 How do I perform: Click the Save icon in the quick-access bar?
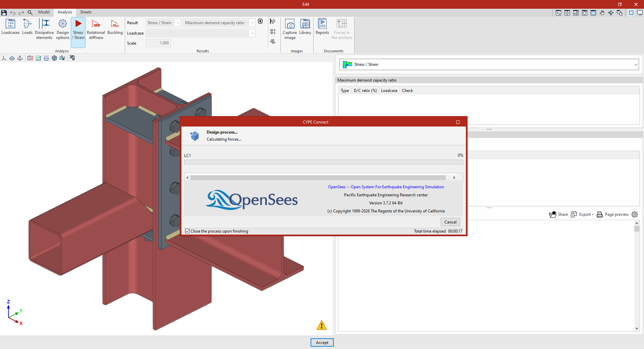(4, 12)
